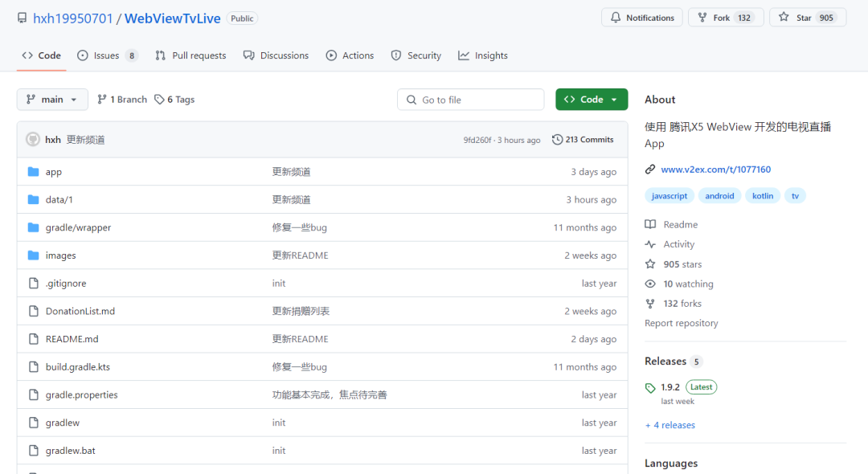868x474 pixels.
Task: Click the file icon for README.md
Action: tap(34, 339)
